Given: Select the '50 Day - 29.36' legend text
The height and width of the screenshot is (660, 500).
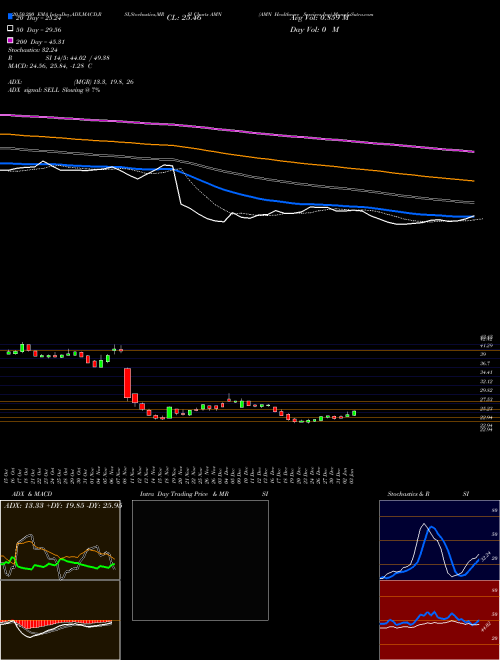Looking at the screenshot, I should pyautogui.click(x=39, y=30).
